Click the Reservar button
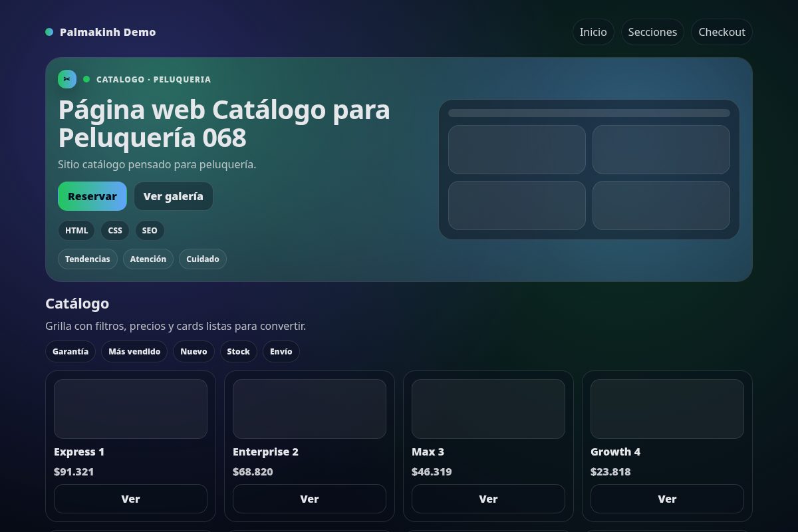This screenshot has height=532, width=798. pyautogui.click(x=92, y=196)
